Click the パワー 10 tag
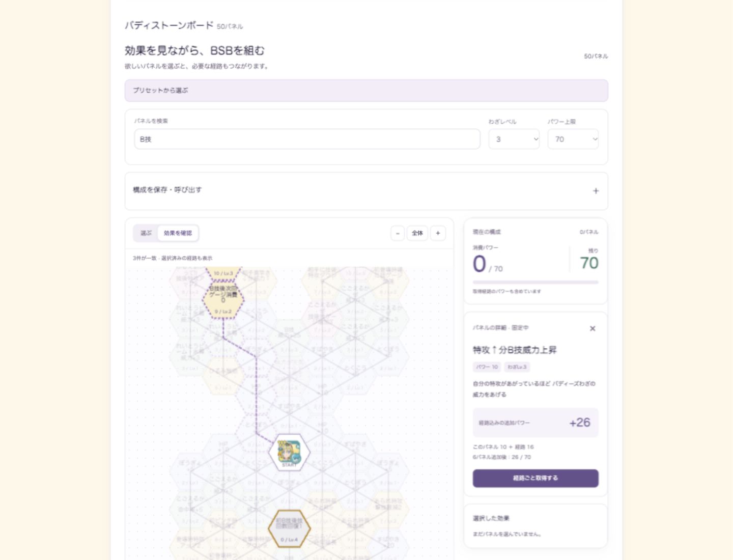Image resolution: width=733 pixels, height=560 pixels. [x=487, y=367]
